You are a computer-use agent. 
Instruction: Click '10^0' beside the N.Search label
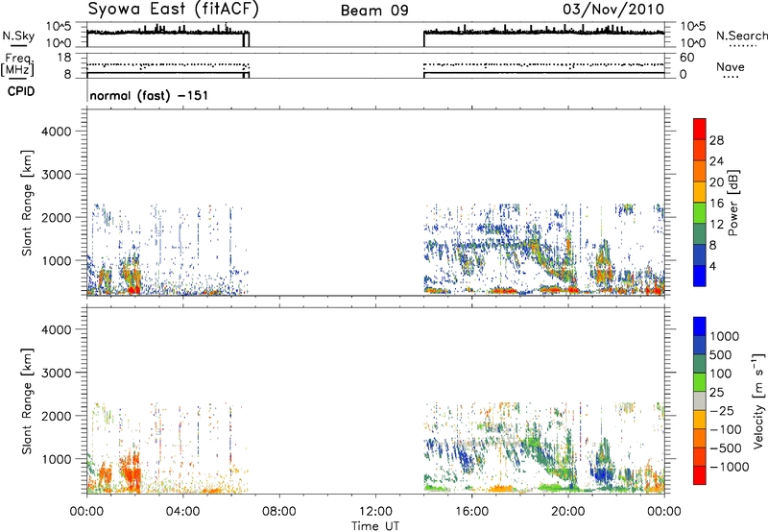(693, 43)
